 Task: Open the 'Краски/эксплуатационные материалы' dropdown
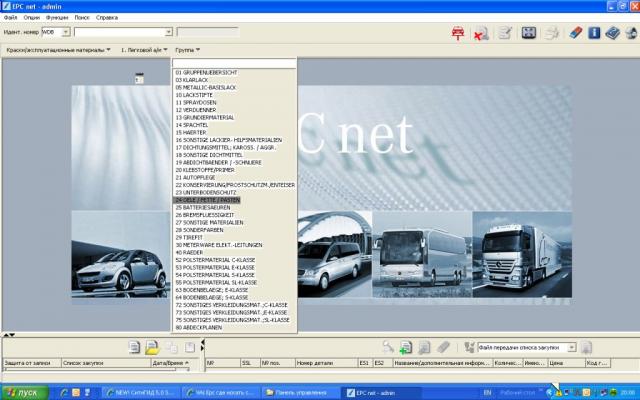pos(58,50)
